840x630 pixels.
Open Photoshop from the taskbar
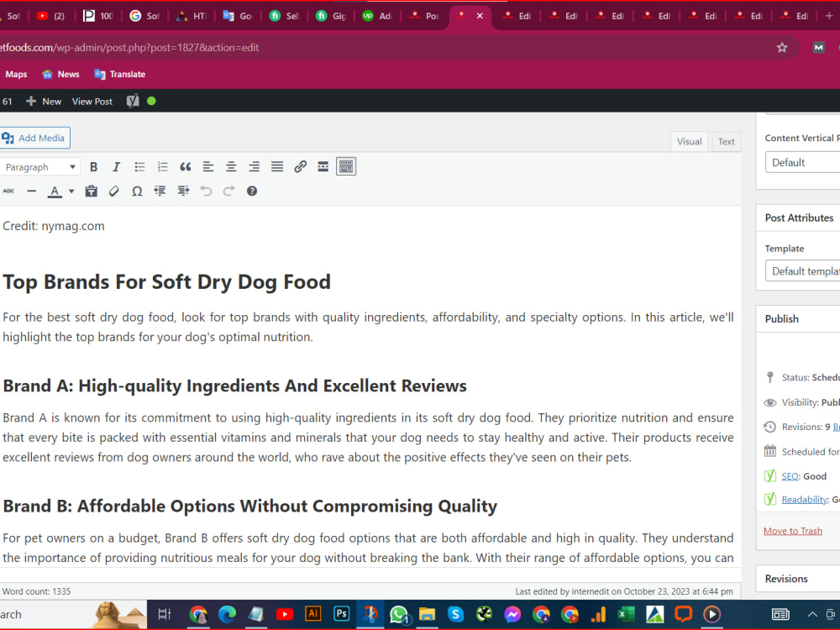341,614
